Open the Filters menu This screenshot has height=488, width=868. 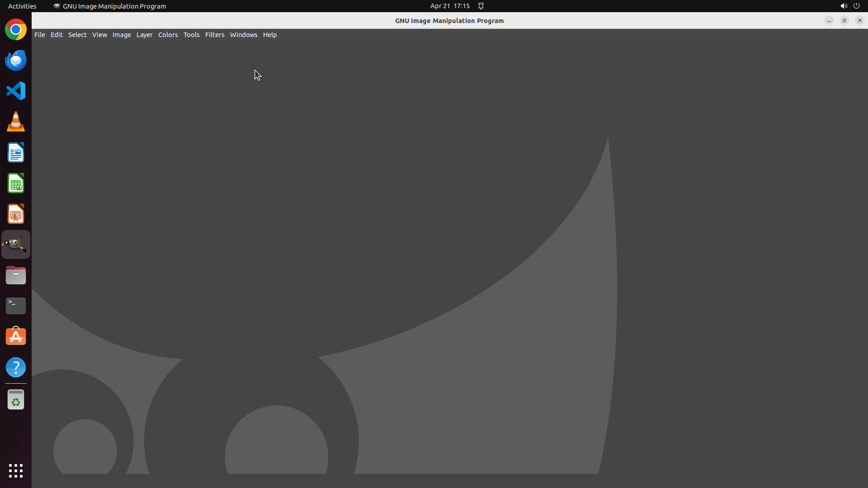(215, 35)
